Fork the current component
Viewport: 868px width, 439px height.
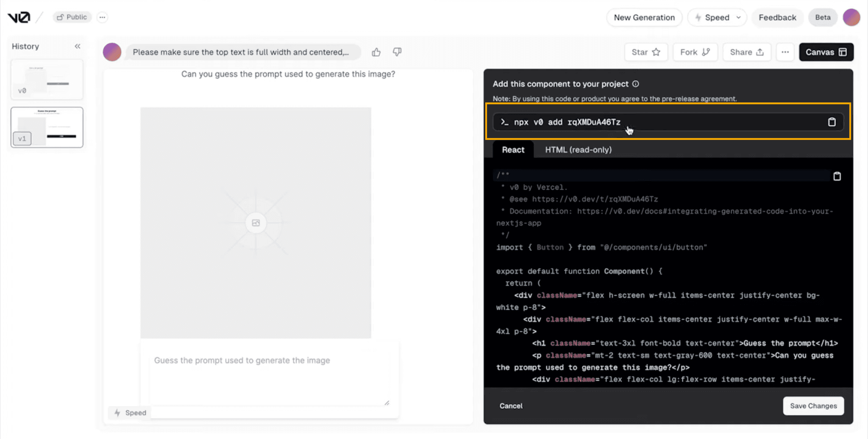[x=695, y=52]
